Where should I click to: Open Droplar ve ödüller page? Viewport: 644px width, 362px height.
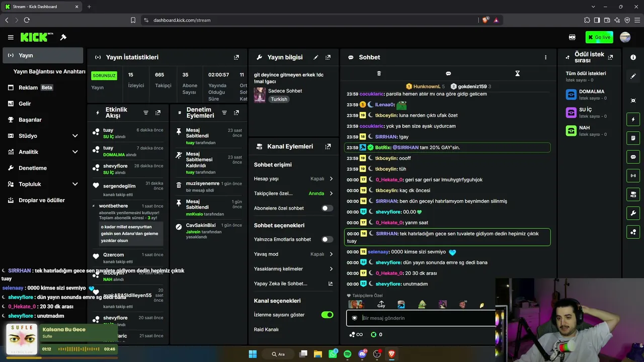[43, 200]
